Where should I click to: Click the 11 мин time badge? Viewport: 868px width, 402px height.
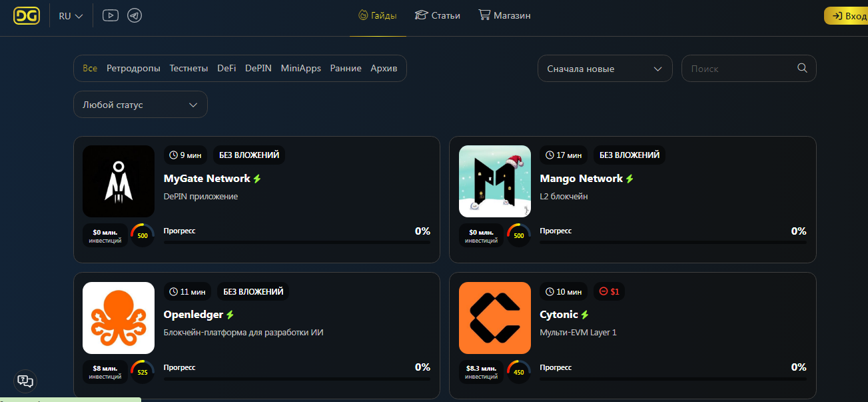[188, 291]
